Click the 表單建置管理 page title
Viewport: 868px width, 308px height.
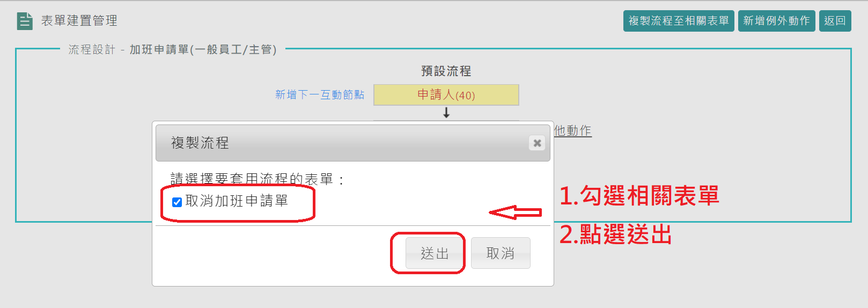click(x=79, y=21)
